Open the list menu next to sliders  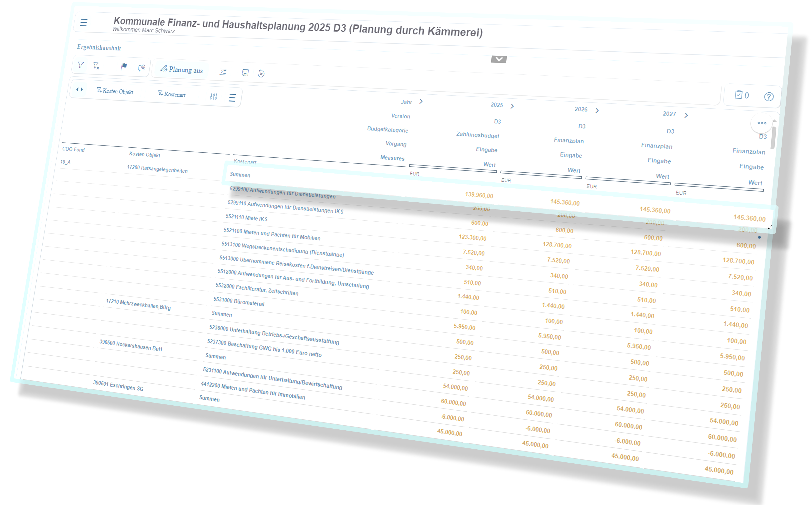tap(232, 97)
